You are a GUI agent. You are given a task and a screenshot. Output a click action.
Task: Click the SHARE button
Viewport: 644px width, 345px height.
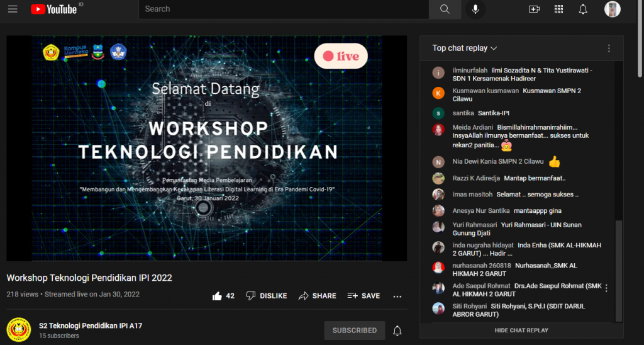(x=318, y=296)
